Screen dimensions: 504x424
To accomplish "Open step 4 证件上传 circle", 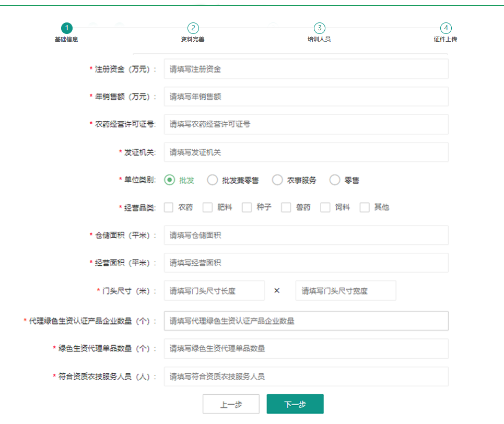I will [445, 28].
